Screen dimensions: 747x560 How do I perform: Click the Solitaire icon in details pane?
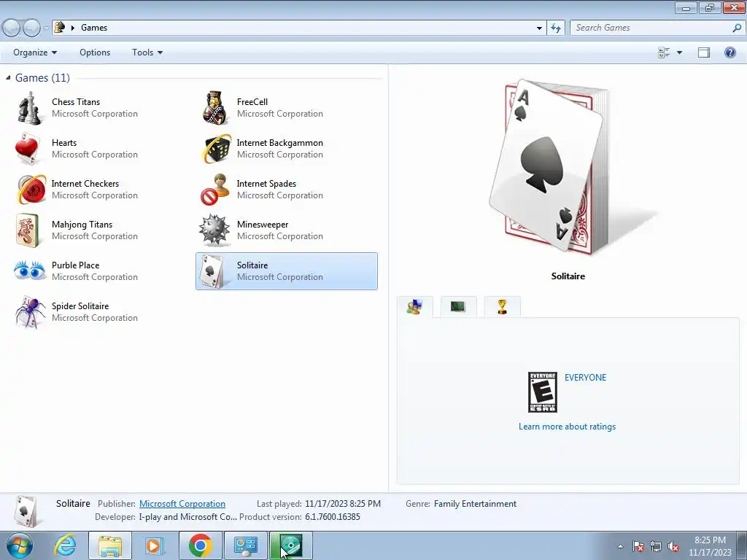(x=26, y=511)
